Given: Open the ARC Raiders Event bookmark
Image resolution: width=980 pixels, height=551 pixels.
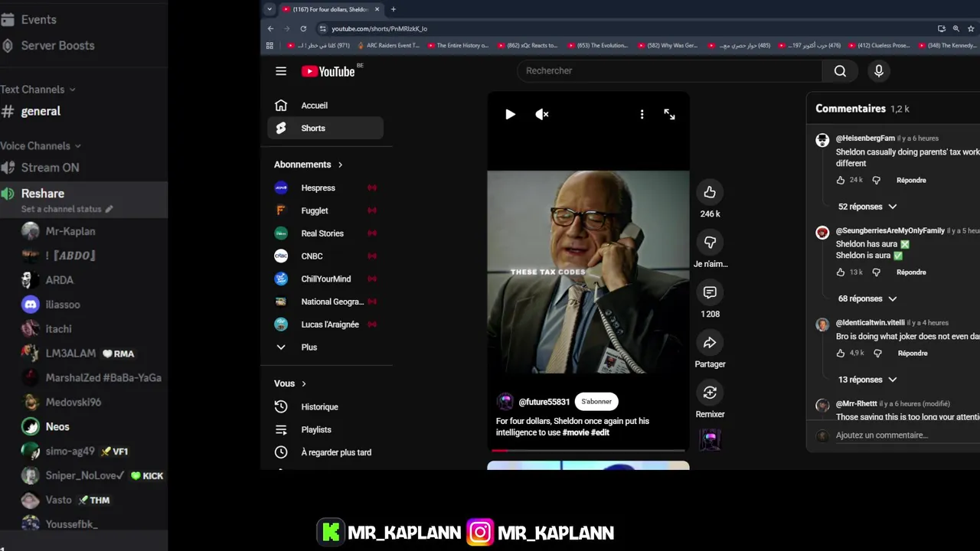Looking at the screenshot, I should (388, 46).
